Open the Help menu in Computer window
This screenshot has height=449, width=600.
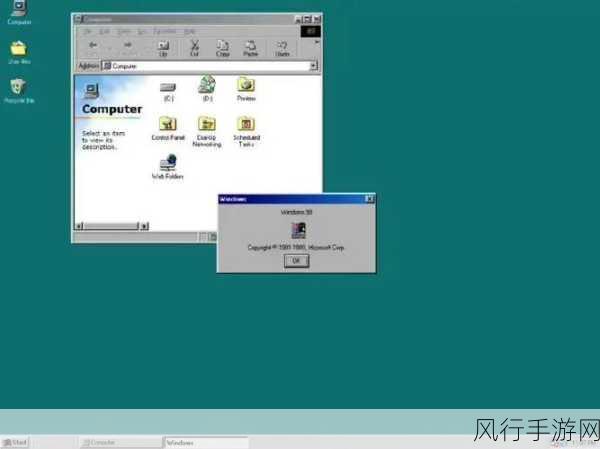click(x=189, y=31)
